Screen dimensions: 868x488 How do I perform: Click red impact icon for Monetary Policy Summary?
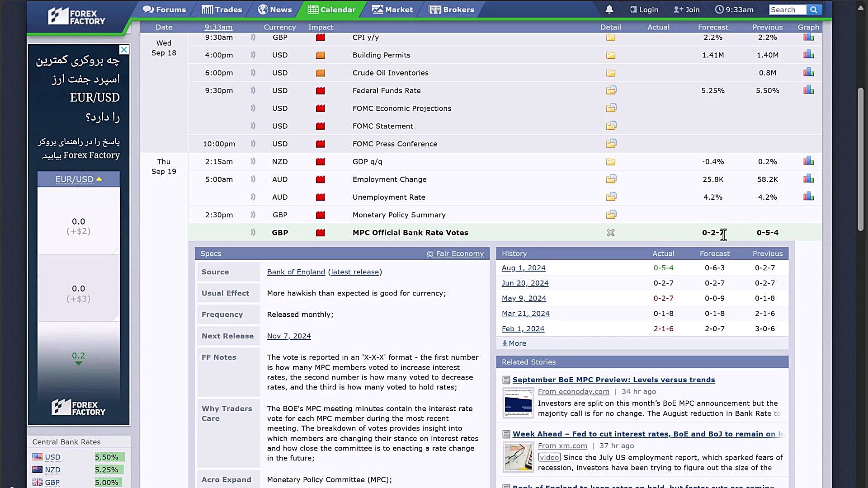coord(321,215)
